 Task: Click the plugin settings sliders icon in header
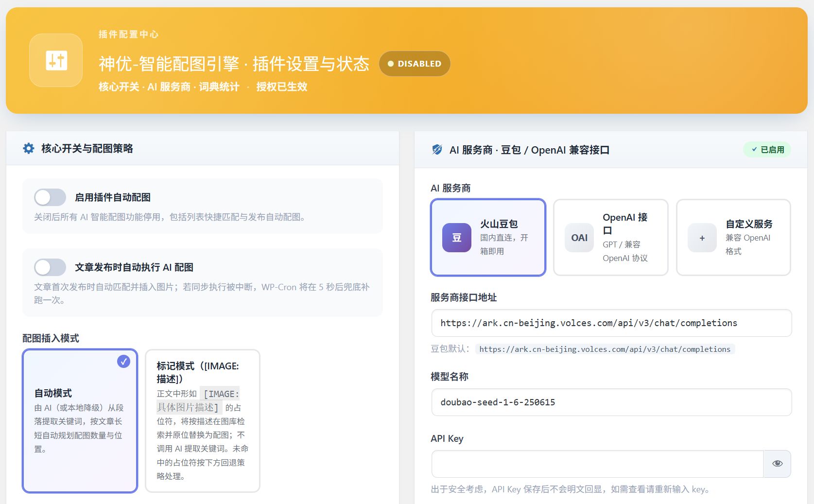click(56, 60)
